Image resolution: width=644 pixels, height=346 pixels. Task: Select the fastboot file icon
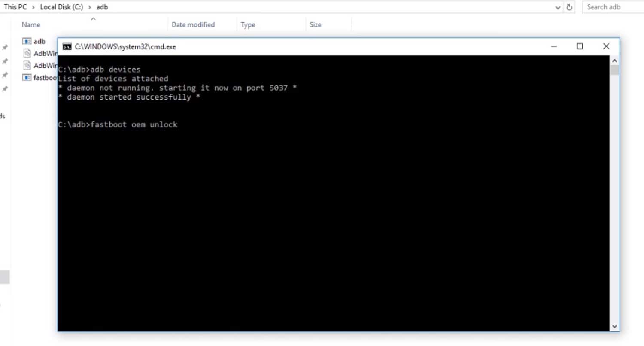coord(27,78)
